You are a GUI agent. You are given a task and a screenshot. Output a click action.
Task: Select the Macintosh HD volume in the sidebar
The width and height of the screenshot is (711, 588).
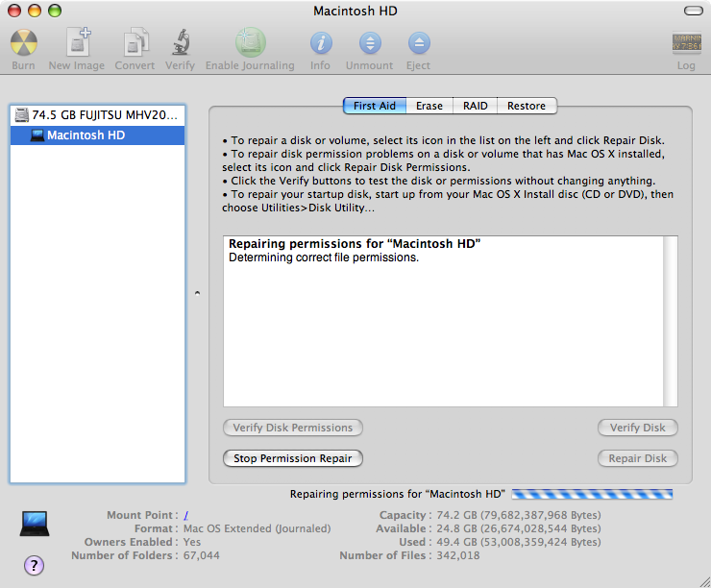pyautogui.click(x=97, y=135)
